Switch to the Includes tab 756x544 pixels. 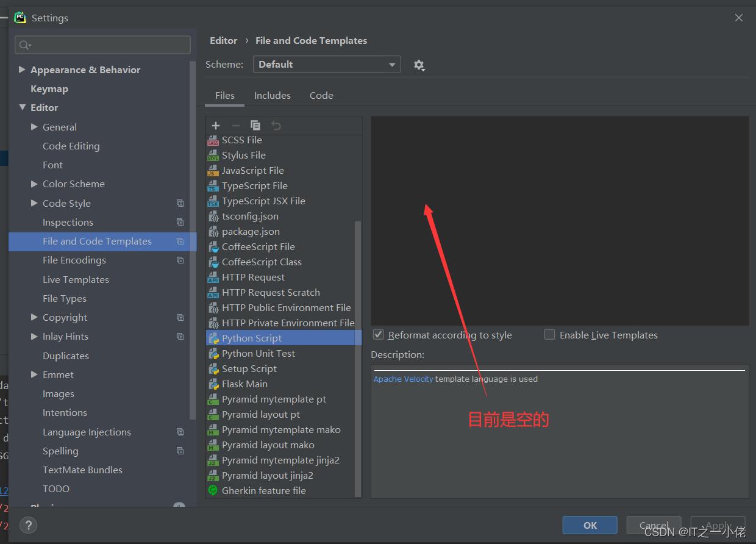coord(273,96)
